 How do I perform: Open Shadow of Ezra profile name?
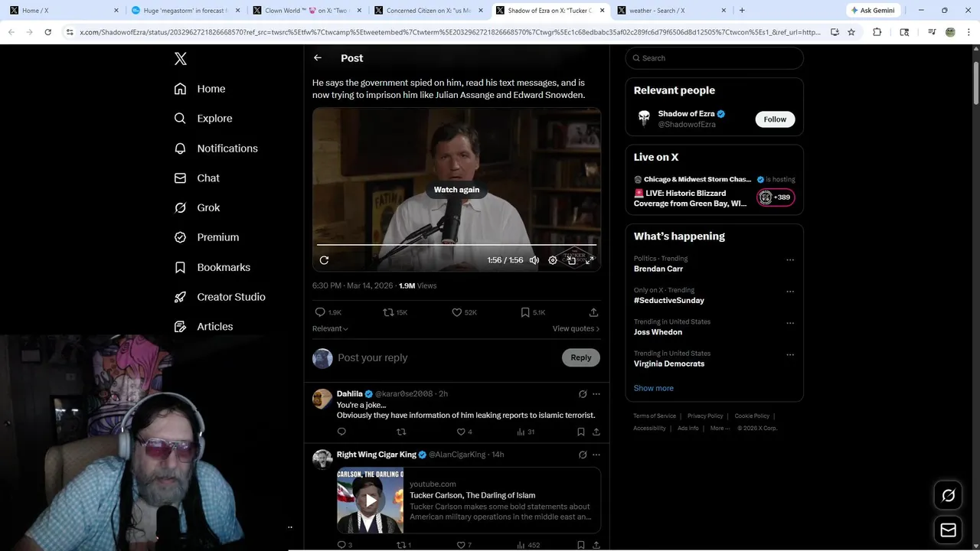[686, 114]
